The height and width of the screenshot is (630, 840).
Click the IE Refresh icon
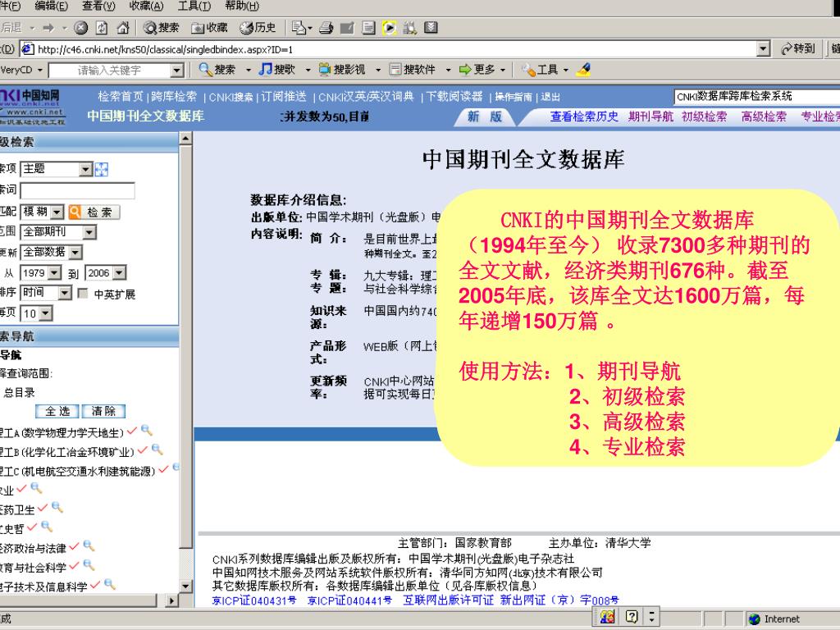[102, 27]
